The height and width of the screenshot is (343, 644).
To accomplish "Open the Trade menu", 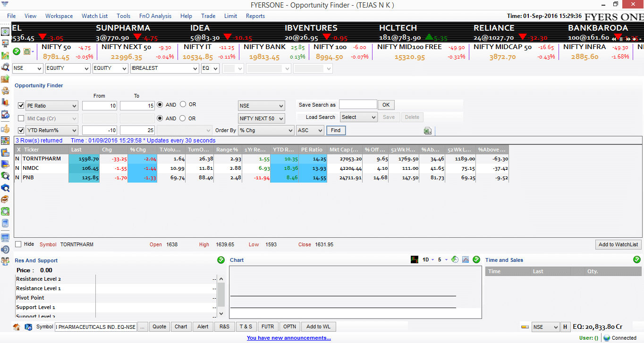I will pyautogui.click(x=208, y=16).
